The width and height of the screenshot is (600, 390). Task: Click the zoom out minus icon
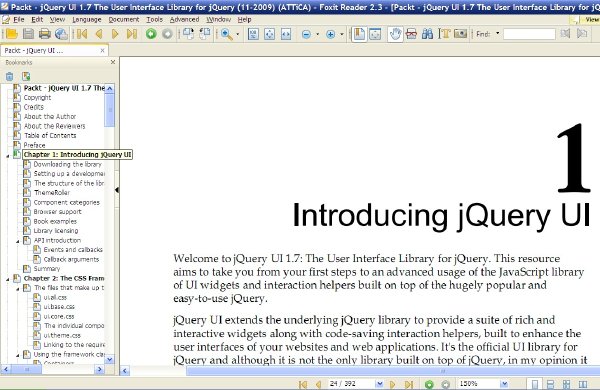point(306,34)
